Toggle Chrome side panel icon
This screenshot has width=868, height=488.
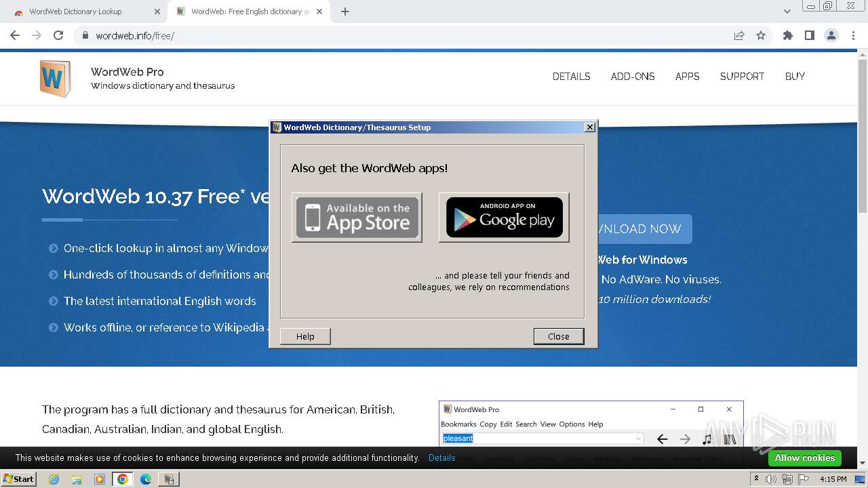pos(810,35)
